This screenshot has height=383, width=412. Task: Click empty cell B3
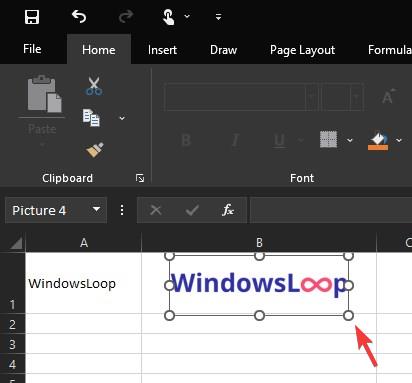pyautogui.click(x=259, y=344)
